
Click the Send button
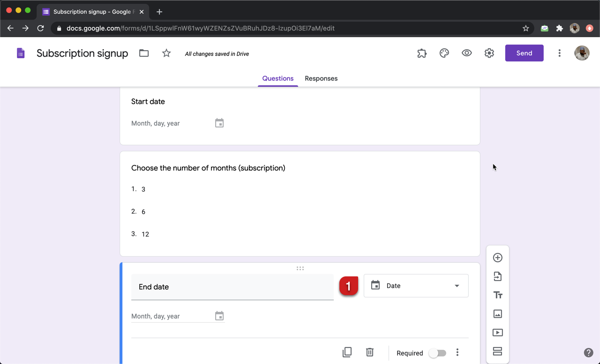point(524,53)
